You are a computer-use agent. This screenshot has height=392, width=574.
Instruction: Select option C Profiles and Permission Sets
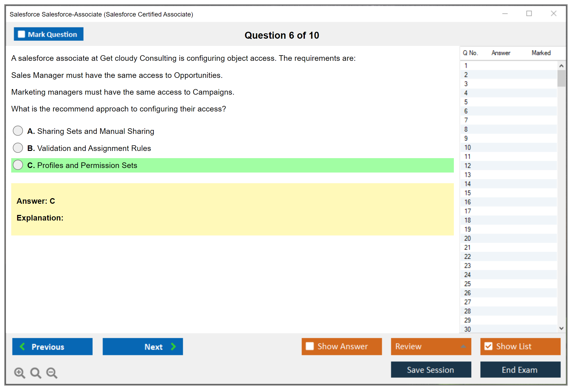(18, 165)
